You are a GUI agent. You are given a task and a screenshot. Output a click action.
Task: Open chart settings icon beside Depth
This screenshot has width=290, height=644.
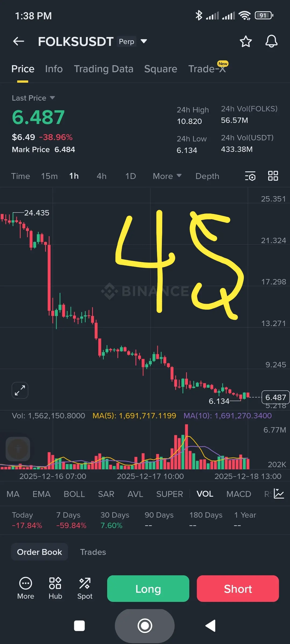coord(250,176)
